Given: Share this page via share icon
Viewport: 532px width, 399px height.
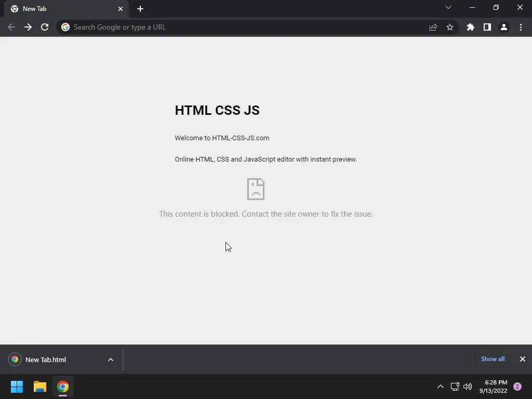Looking at the screenshot, I should tap(433, 27).
